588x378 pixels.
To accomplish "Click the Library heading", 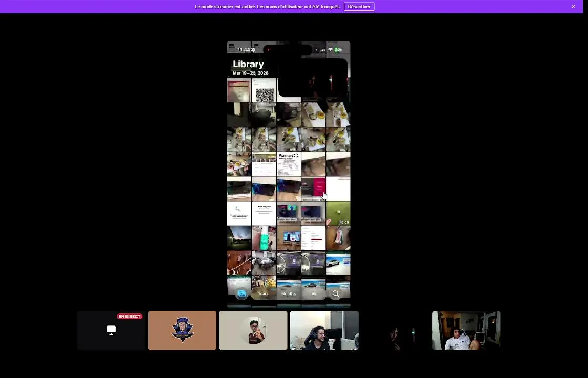I will pos(248,64).
